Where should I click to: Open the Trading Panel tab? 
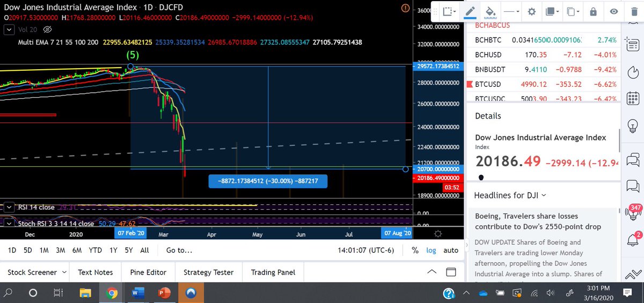(x=273, y=272)
